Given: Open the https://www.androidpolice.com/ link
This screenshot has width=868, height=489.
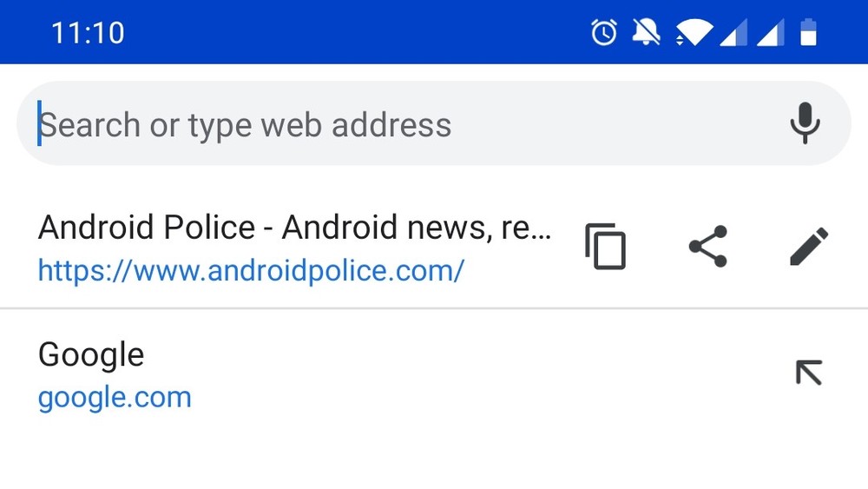Looking at the screenshot, I should pyautogui.click(x=251, y=271).
